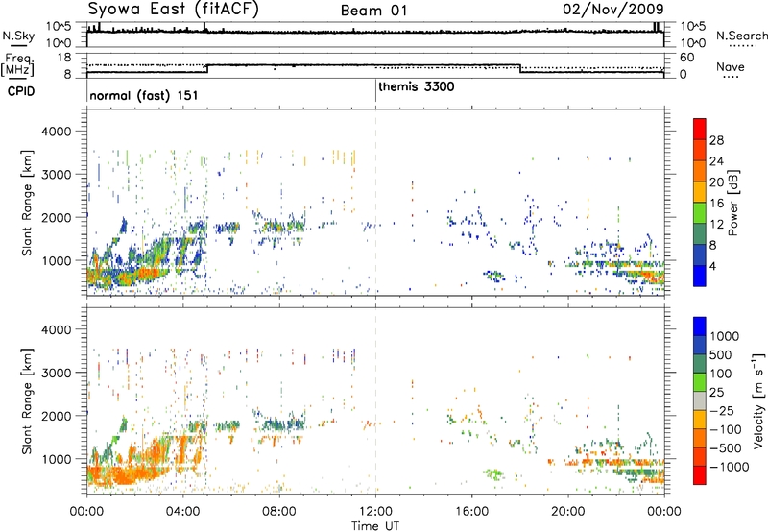Viewport: 768px width, 532px height.
Task: Click the '-100' label on the Velocity colorbar
Action: (x=726, y=429)
